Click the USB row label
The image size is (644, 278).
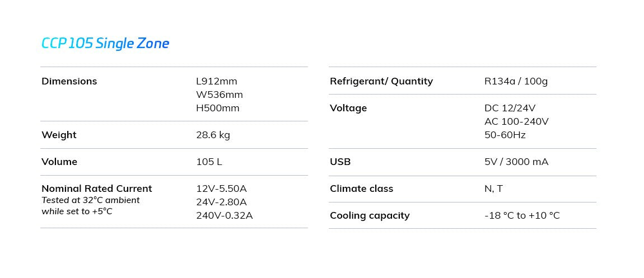tap(340, 162)
